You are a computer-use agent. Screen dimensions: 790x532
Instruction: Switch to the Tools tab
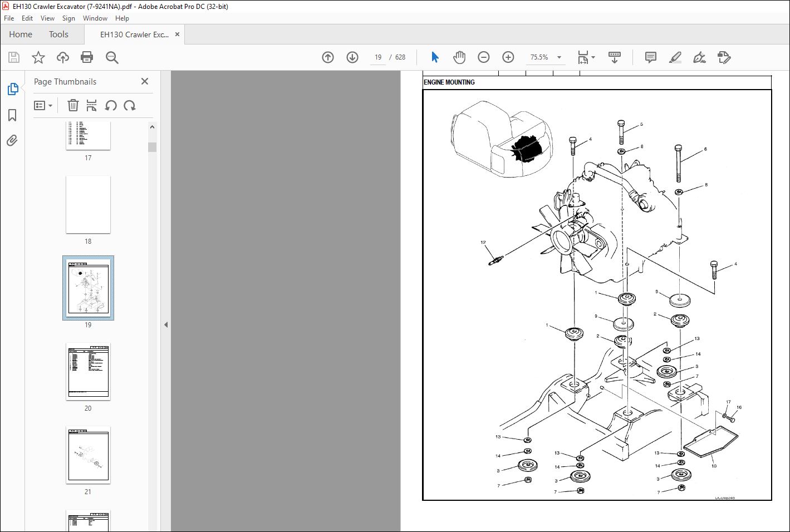tap(58, 35)
